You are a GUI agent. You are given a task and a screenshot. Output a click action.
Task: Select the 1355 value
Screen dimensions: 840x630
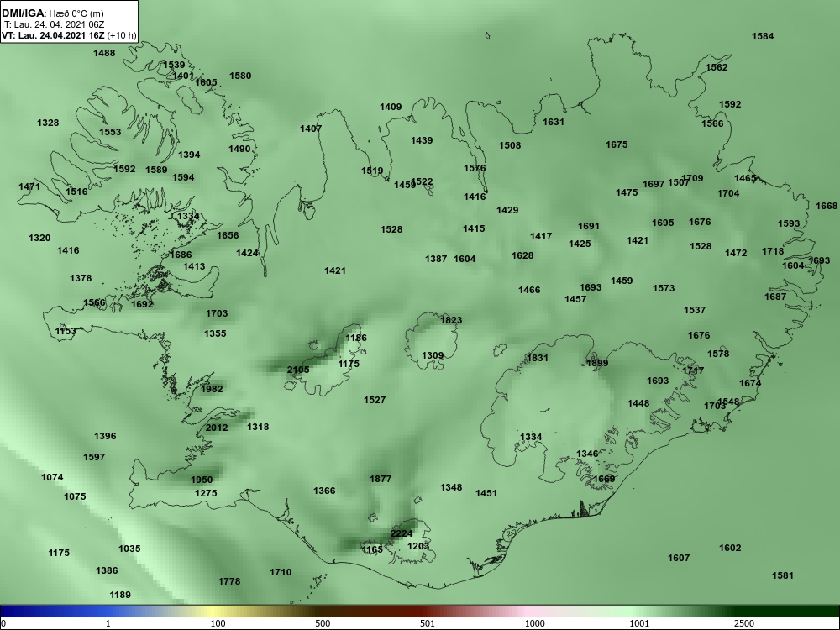coord(215,333)
